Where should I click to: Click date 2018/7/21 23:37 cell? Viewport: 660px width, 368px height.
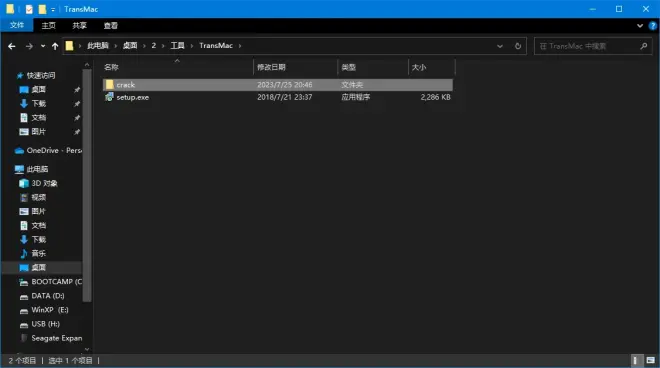pyautogui.click(x=285, y=97)
